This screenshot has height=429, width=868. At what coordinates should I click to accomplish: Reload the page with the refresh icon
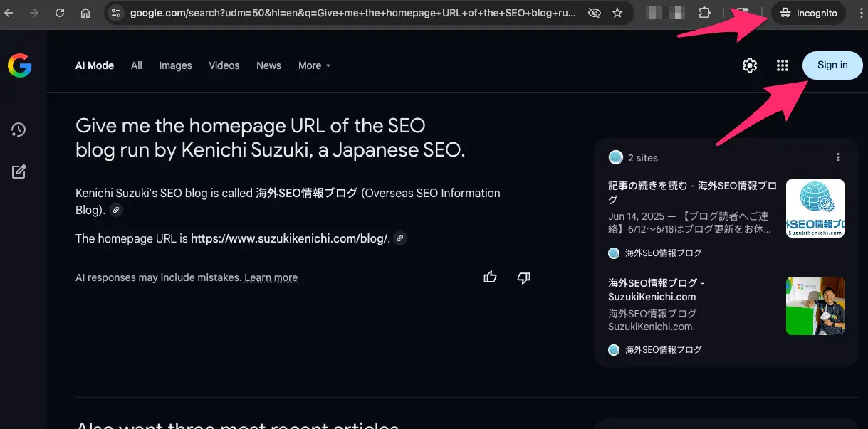click(60, 13)
